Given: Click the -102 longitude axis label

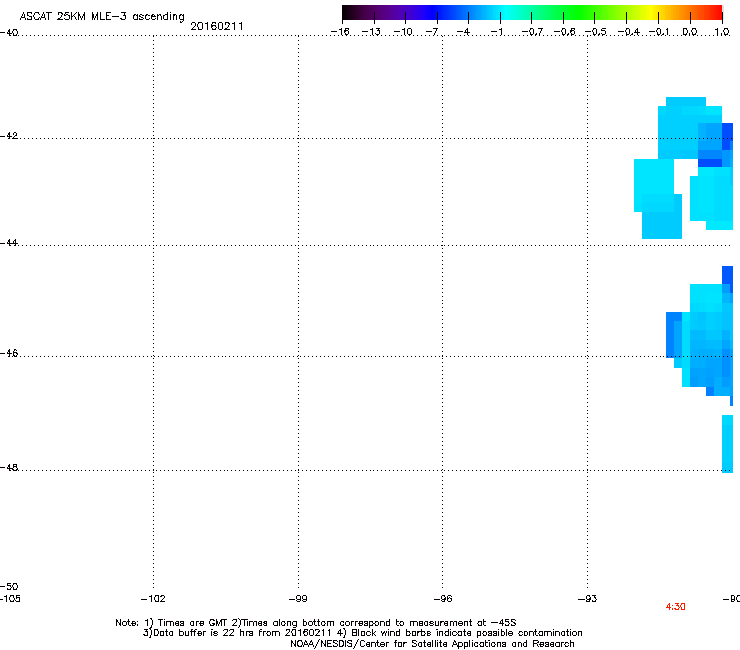Looking at the screenshot, I should [x=153, y=599].
